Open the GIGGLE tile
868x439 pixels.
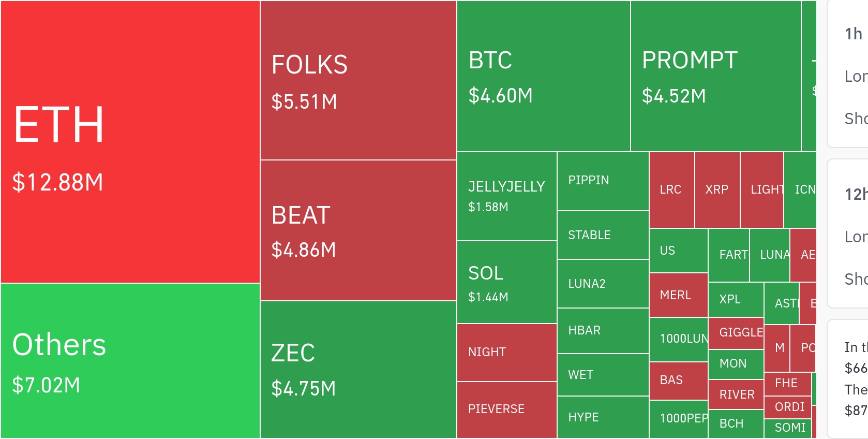click(x=736, y=333)
